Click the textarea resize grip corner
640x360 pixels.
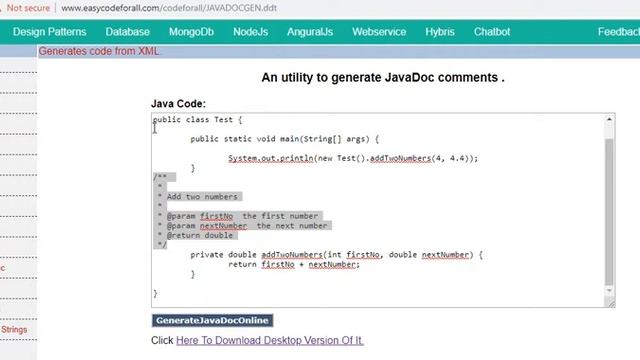coord(611,303)
